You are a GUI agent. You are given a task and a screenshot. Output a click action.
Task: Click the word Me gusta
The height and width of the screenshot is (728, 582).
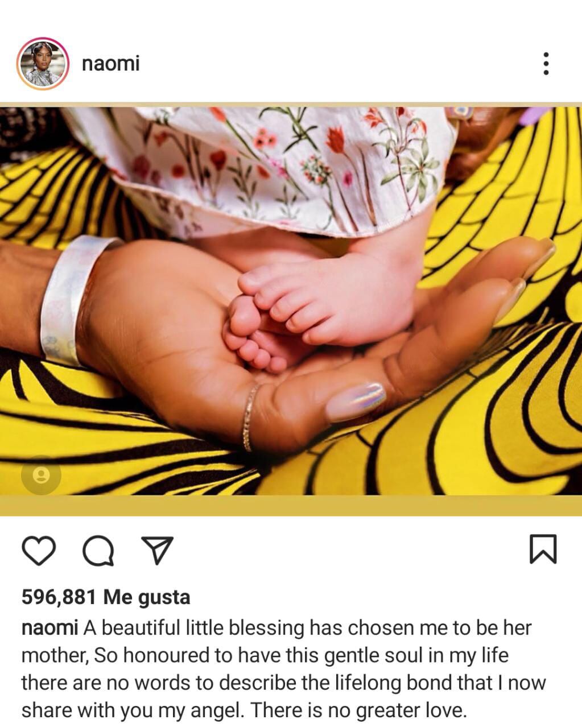point(147,597)
